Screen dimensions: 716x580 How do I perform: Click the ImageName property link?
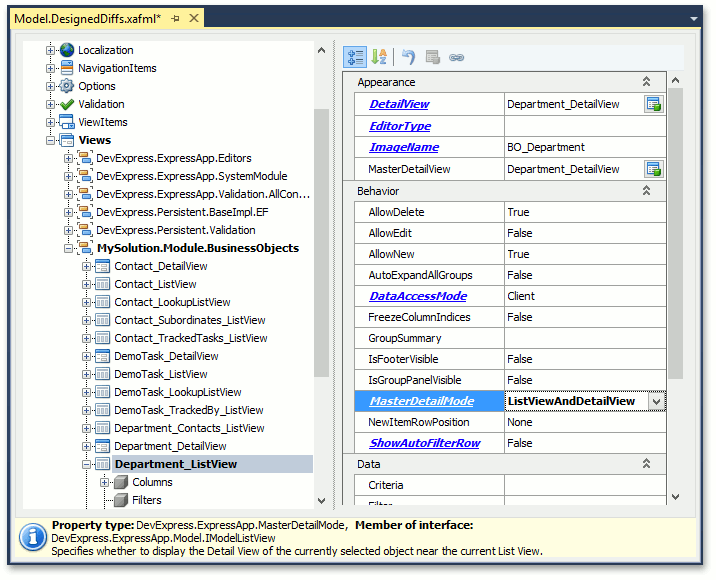(404, 147)
